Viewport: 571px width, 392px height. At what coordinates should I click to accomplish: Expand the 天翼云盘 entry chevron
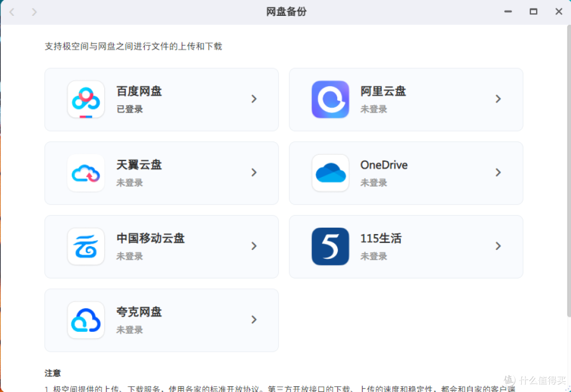[254, 172]
